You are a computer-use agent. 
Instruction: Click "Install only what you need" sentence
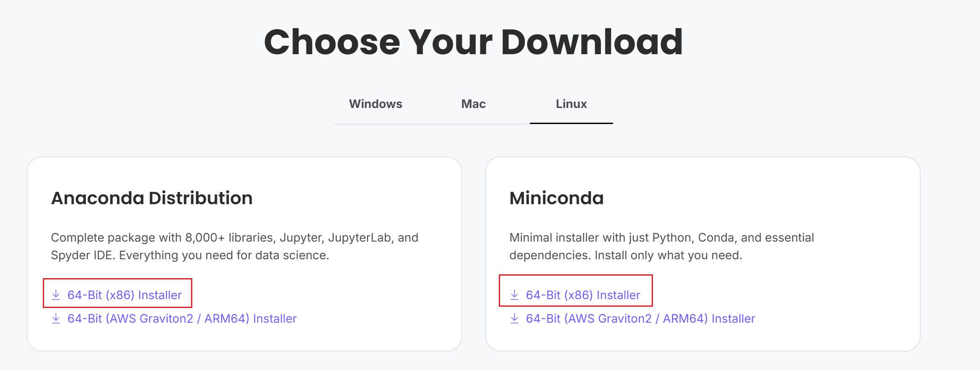click(668, 255)
